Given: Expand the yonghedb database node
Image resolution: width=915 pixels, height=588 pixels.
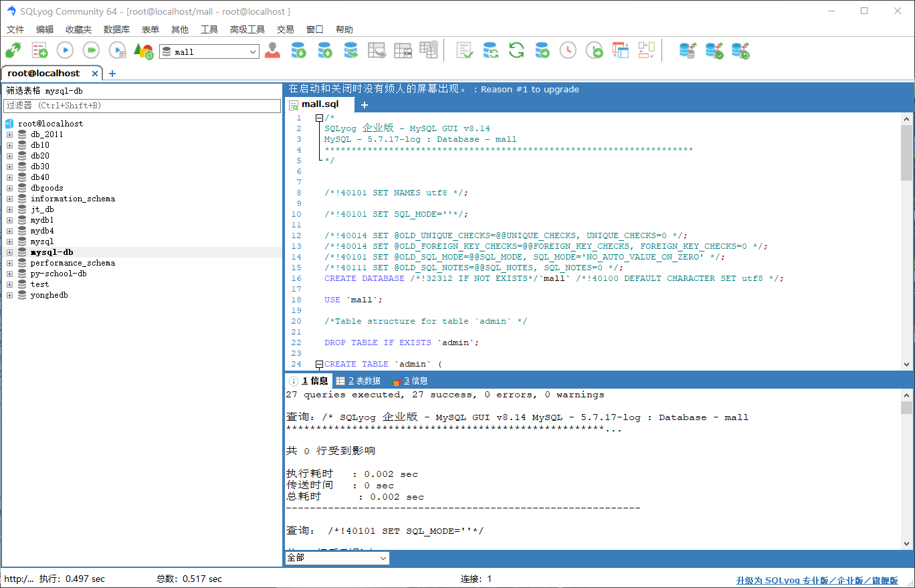Looking at the screenshot, I should [9, 295].
